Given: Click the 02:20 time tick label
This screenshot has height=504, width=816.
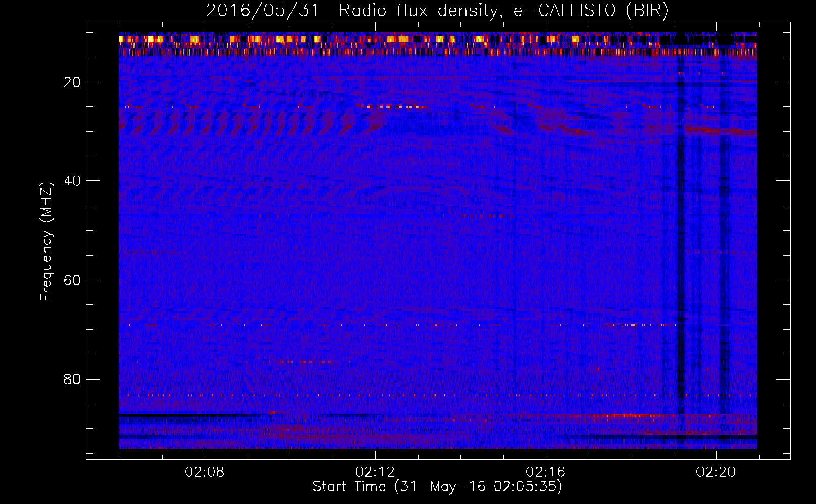Looking at the screenshot, I should [x=716, y=472].
